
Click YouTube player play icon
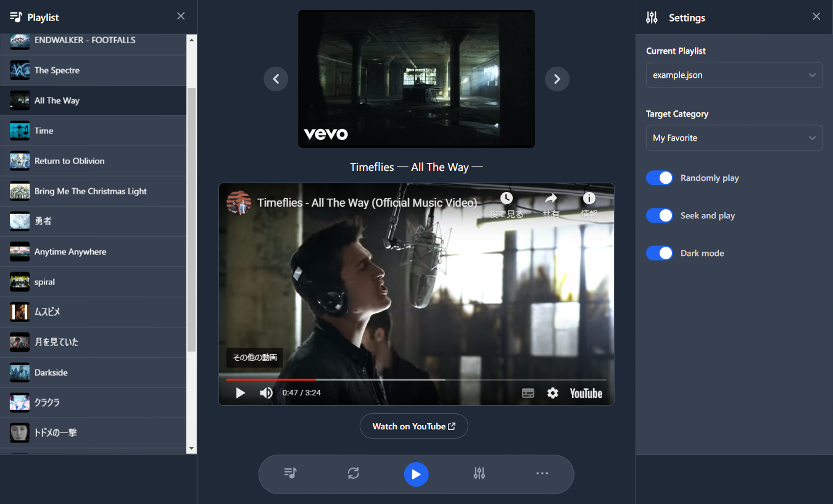pos(241,393)
